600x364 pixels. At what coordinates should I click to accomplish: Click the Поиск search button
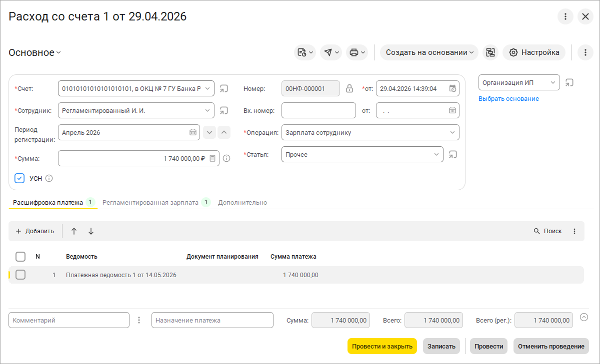tap(547, 231)
